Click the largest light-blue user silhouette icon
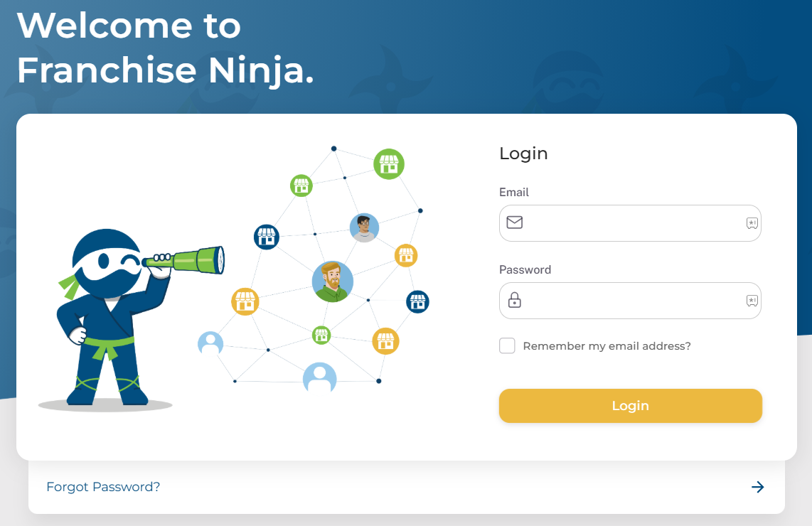The image size is (812, 526). (x=320, y=377)
